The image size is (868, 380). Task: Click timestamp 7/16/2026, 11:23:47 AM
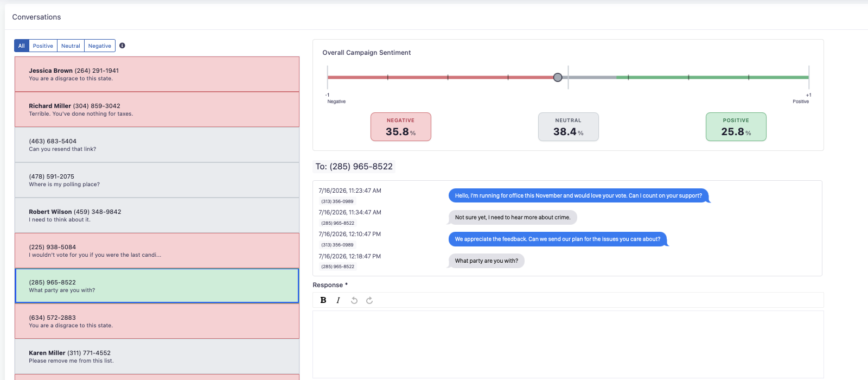coord(350,191)
